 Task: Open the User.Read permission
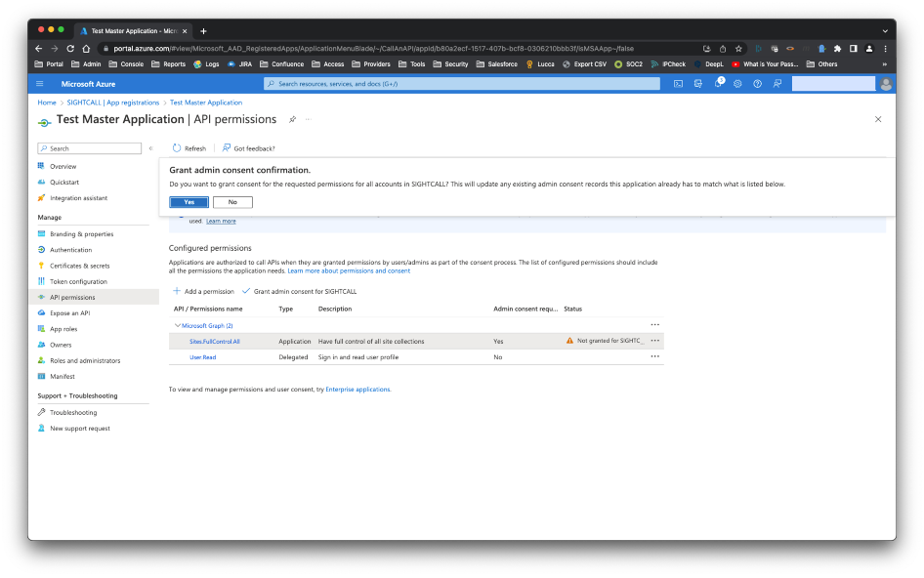pyautogui.click(x=203, y=357)
